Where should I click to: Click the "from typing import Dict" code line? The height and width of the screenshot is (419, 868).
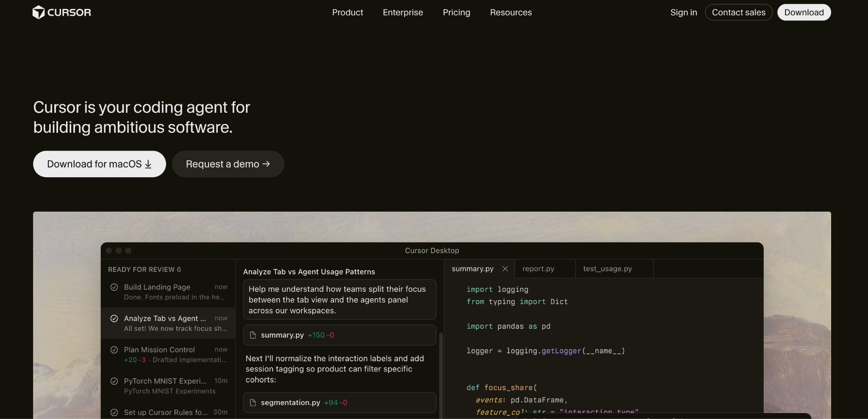tap(517, 302)
